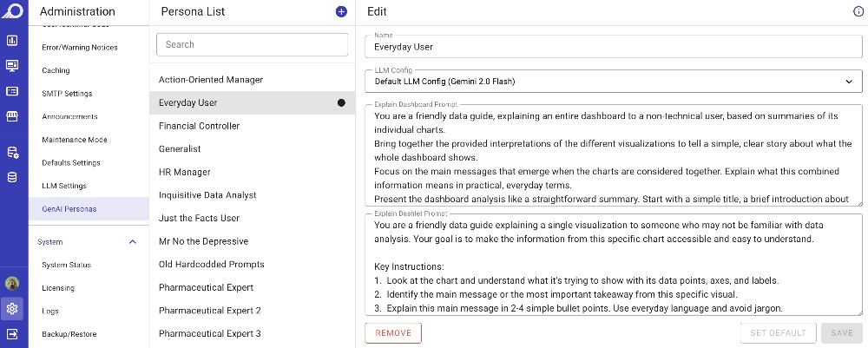Select Pharmaceutical Expert 3 persona
Viewport: 868px width, 348px height.
point(252,334)
